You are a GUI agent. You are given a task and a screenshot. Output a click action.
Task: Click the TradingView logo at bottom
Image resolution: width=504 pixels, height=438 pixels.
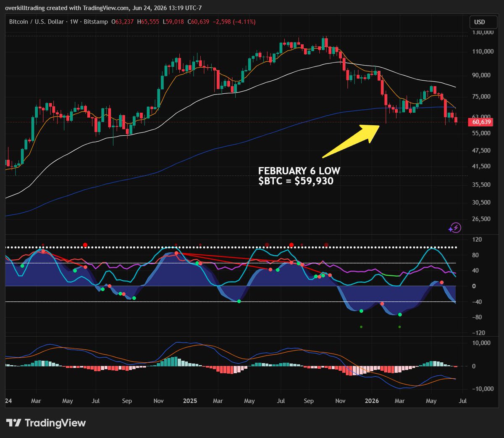point(46,423)
